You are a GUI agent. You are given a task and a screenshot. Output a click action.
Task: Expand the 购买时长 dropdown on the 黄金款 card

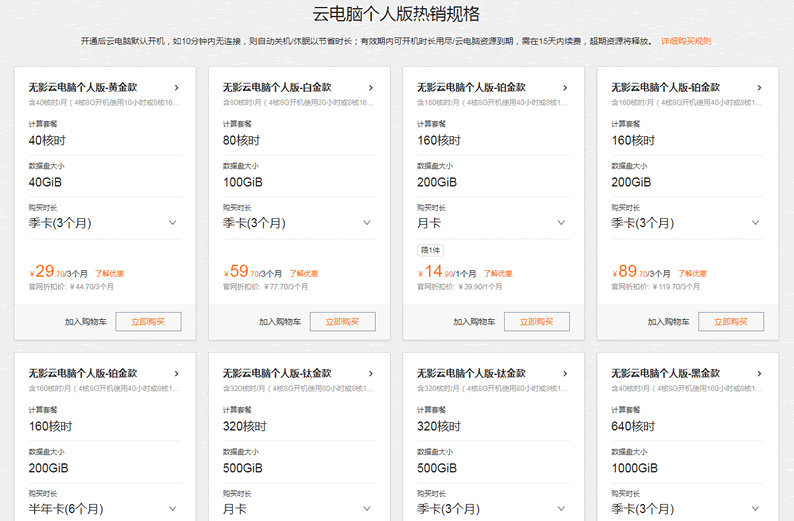172,223
